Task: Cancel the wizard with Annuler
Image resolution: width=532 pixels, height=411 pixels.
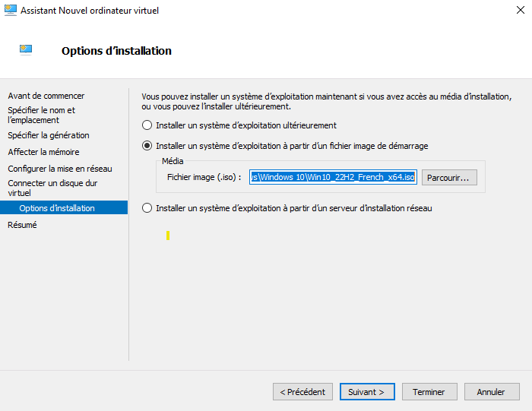Action: [491, 392]
